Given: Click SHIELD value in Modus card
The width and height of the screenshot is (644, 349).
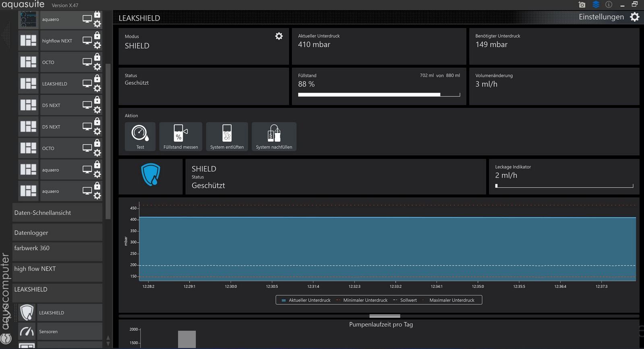Looking at the screenshot, I should [x=137, y=46].
